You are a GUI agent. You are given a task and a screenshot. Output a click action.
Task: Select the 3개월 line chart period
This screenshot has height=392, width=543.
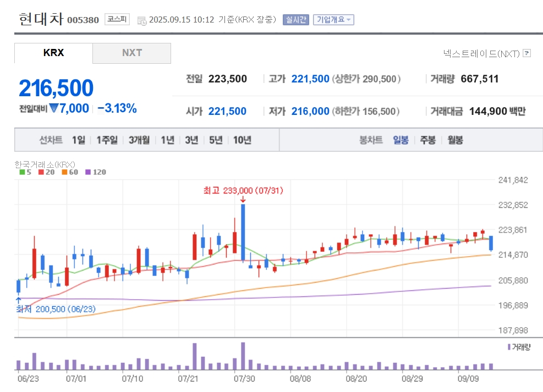click(139, 140)
